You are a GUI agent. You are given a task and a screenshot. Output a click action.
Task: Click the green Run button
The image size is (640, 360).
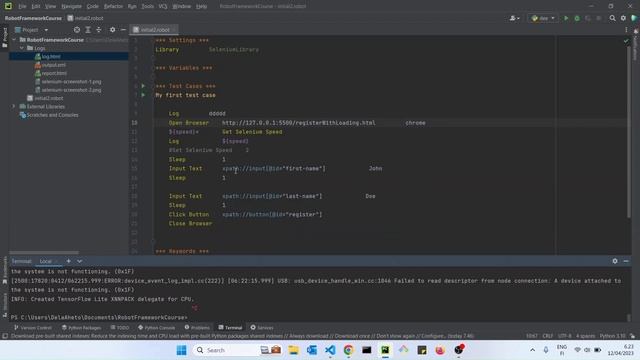(566, 18)
